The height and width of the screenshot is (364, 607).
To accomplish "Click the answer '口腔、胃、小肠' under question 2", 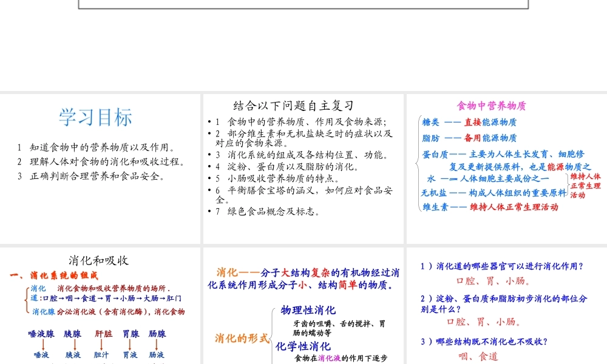I will (484, 322).
